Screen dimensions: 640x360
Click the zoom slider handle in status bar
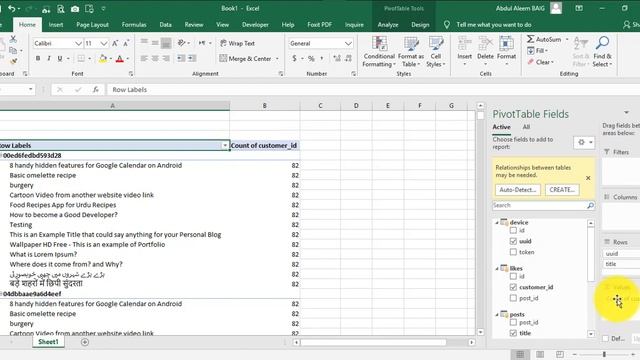click(x=604, y=354)
